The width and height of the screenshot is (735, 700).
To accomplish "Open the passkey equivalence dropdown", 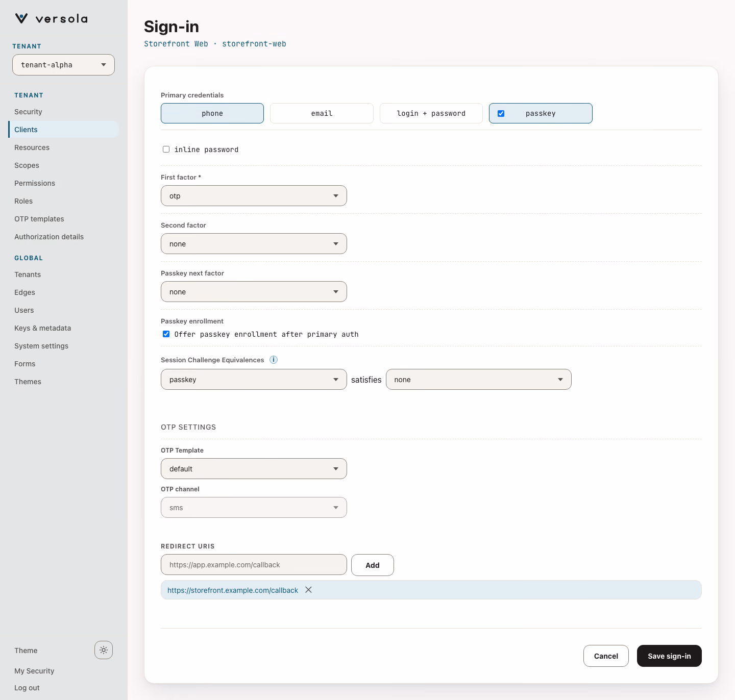I will 254,380.
